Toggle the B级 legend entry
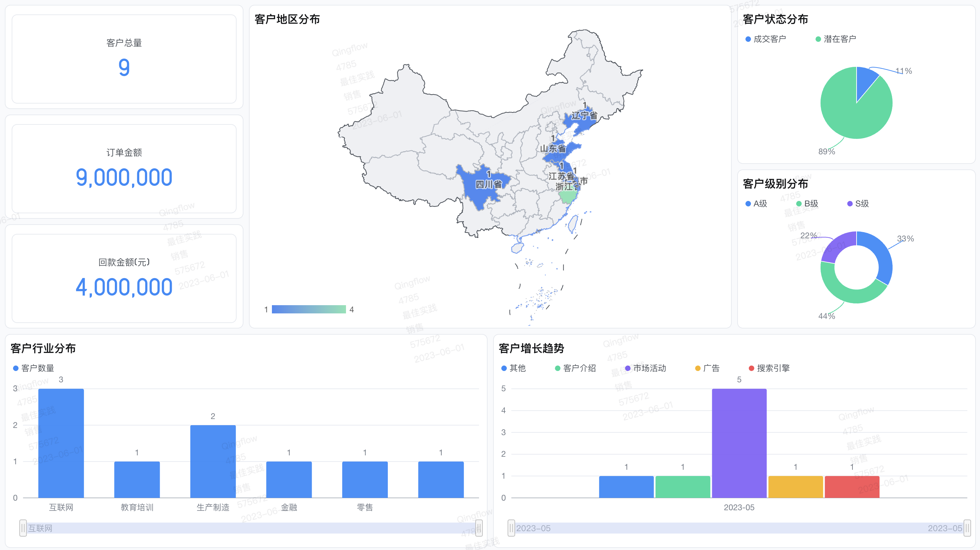 pos(807,203)
